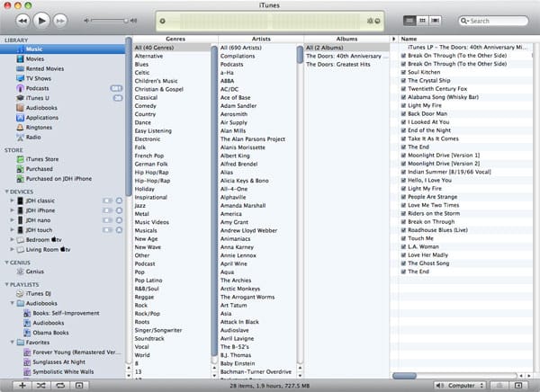Open Movies in the Library sidebar
The width and height of the screenshot is (540, 392).
coord(35,58)
